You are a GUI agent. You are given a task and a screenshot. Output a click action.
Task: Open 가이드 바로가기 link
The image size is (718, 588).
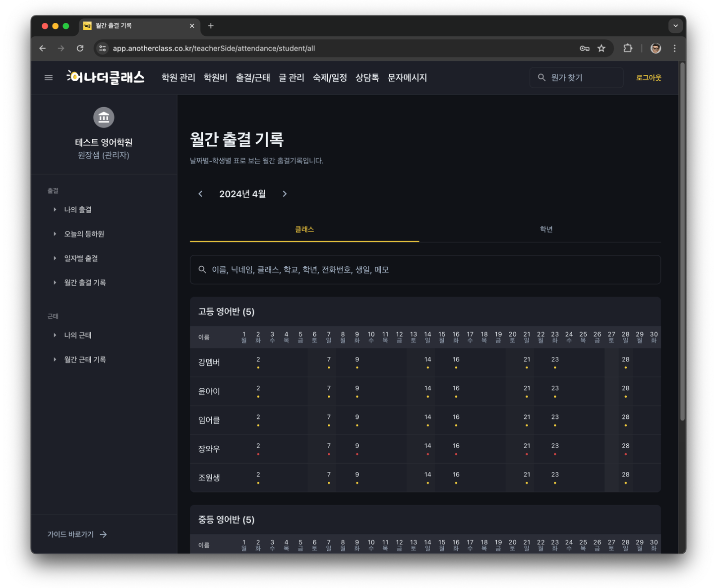(x=77, y=534)
